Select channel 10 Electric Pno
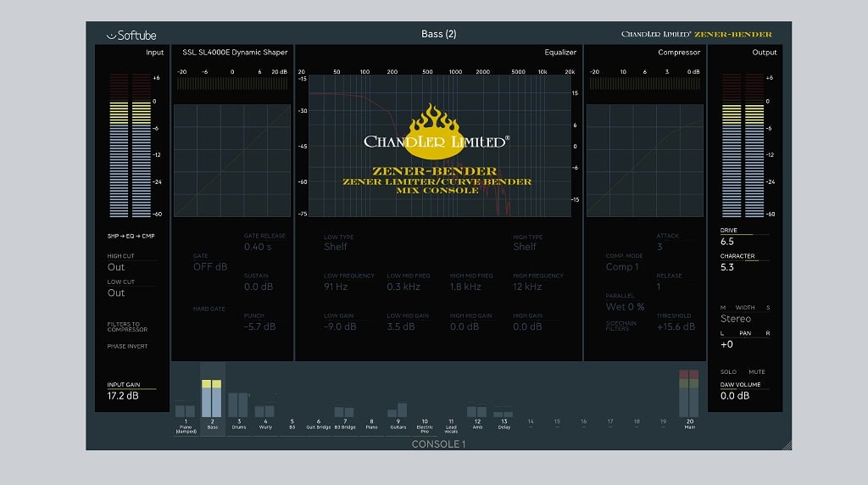Image resolution: width=868 pixels, height=485 pixels. point(425,426)
